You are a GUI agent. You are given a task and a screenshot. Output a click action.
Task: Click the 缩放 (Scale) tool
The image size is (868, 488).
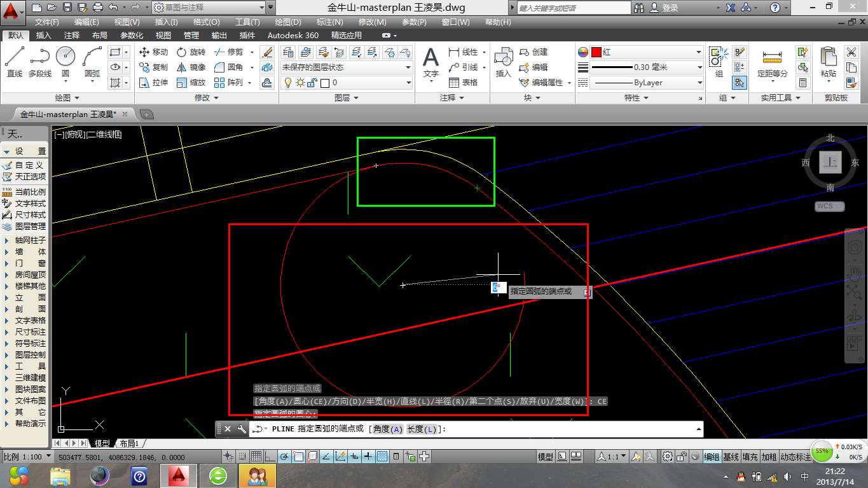click(191, 83)
